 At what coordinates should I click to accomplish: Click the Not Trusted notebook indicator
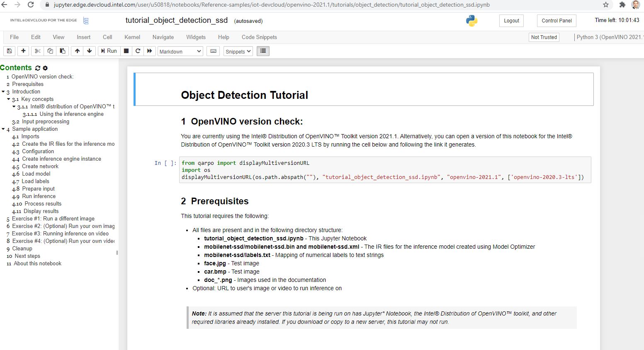coord(544,37)
